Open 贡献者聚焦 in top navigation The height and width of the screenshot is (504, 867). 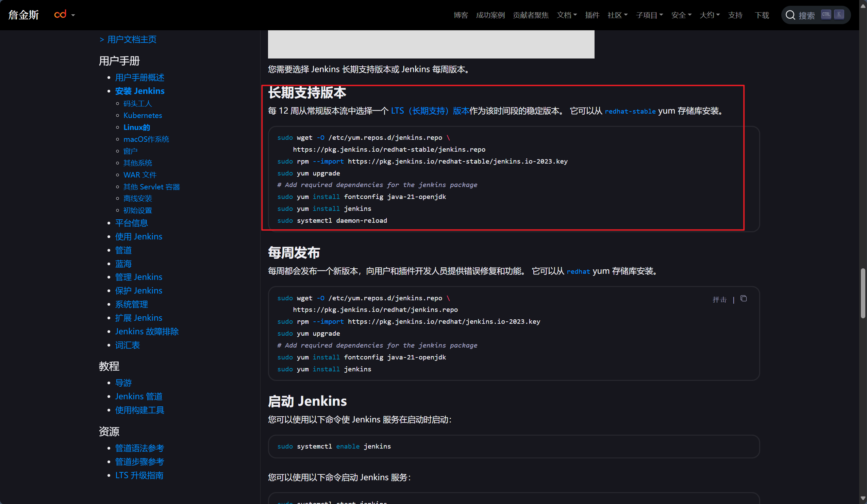point(531,15)
